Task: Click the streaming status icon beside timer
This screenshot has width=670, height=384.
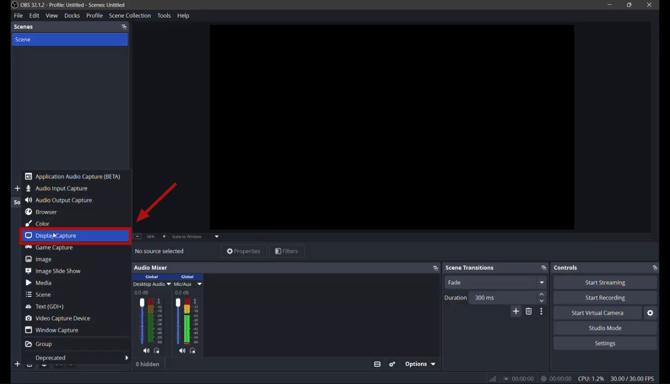Action: (x=506, y=378)
